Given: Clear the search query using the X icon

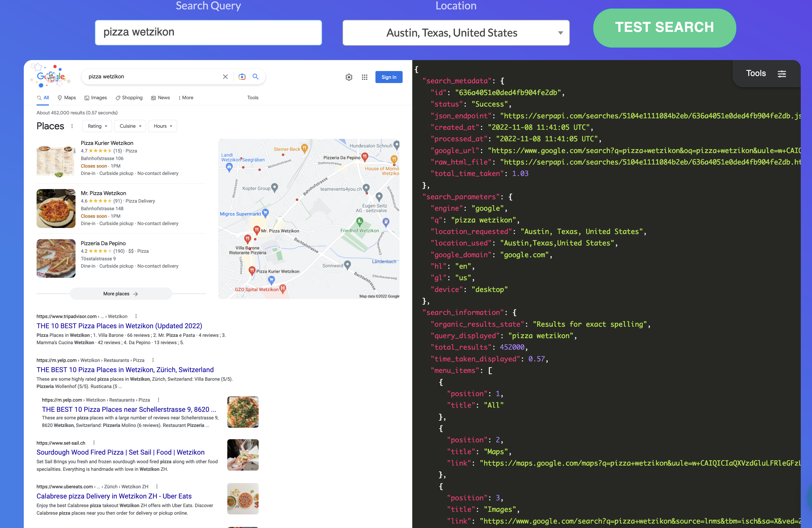Looking at the screenshot, I should [x=225, y=77].
